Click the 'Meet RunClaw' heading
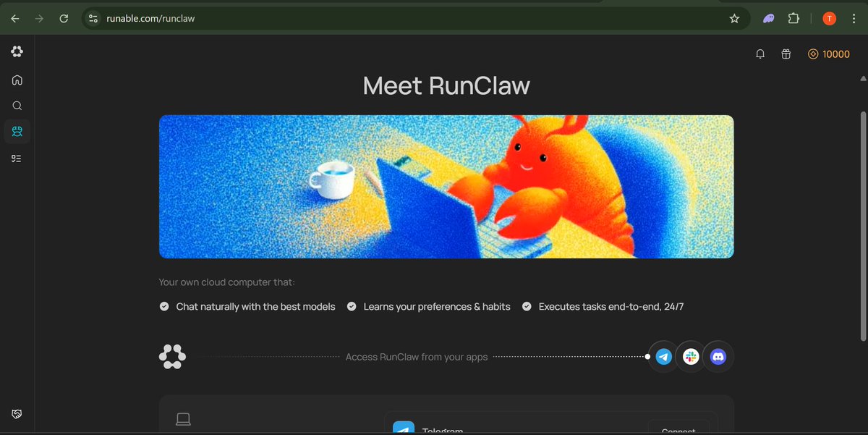 click(x=446, y=86)
